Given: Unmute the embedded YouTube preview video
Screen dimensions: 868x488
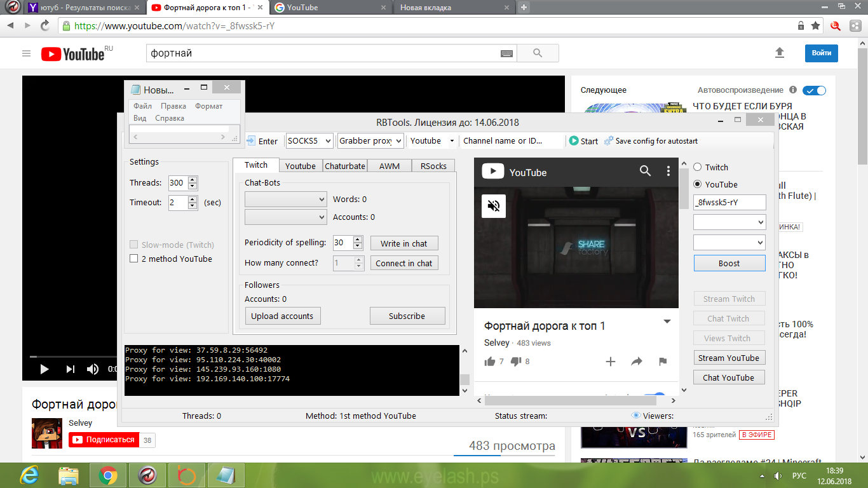Looking at the screenshot, I should click(494, 205).
